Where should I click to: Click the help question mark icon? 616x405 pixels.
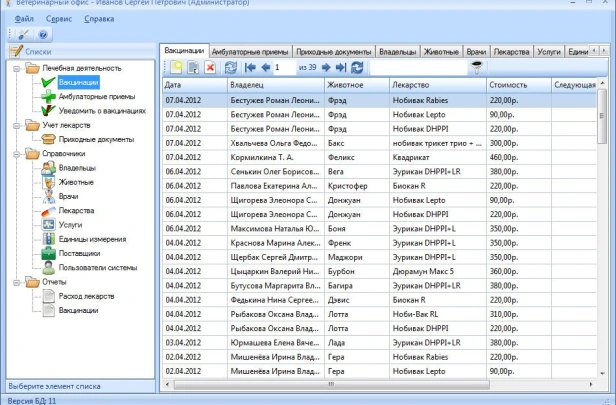(43, 34)
